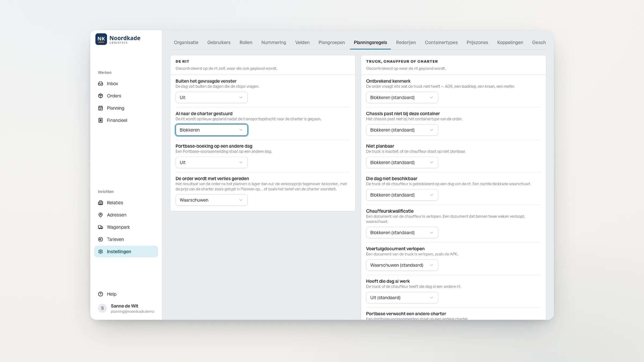
Task: Switch to the Velden tab
Action: tap(302, 42)
